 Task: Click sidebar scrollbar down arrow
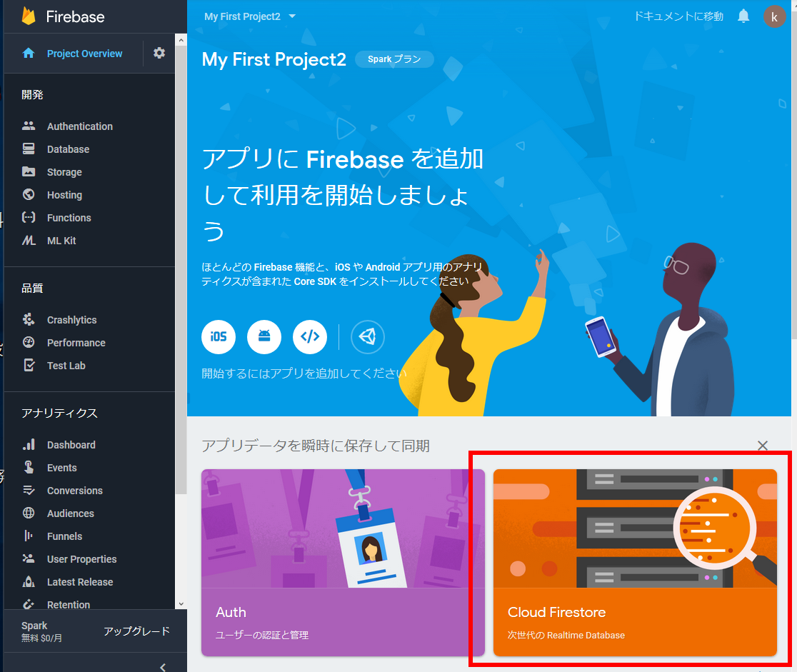tap(181, 604)
